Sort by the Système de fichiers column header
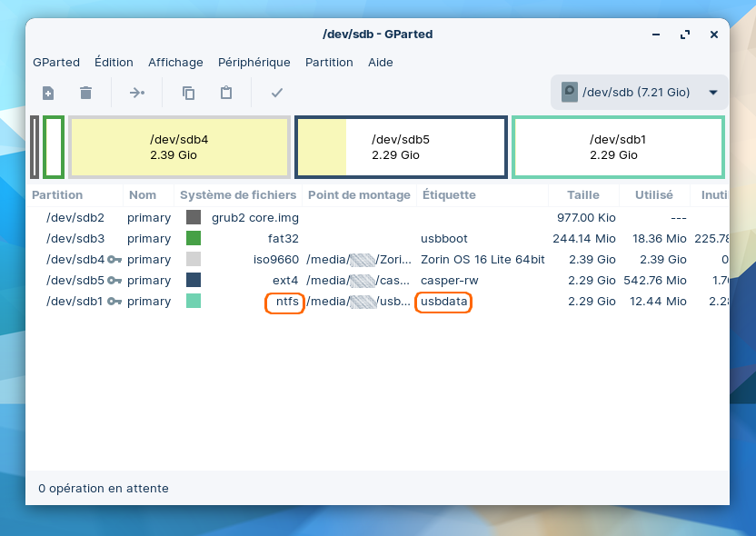The height and width of the screenshot is (536, 756). (x=238, y=195)
